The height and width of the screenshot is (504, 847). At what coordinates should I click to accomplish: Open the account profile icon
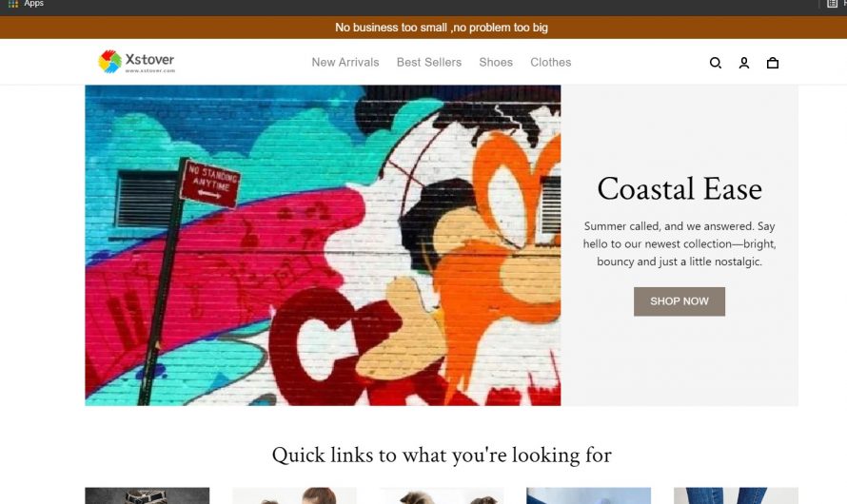[x=744, y=63]
